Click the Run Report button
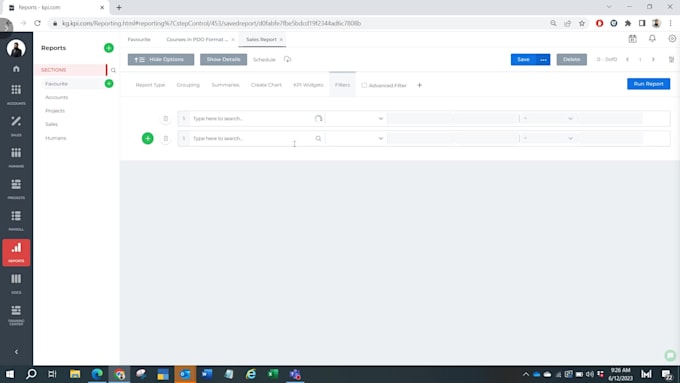The height and width of the screenshot is (383, 680). [648, 84]
